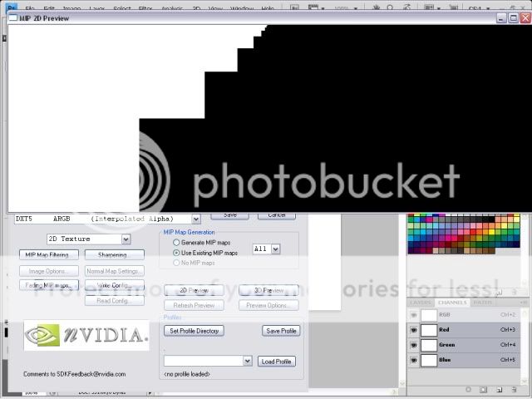
Task: Select the Zoom tool in the application bar
Action: [x=390, y=7]
